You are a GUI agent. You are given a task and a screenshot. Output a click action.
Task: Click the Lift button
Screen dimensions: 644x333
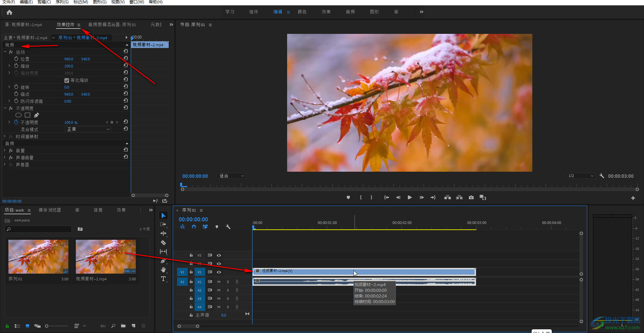pos(447,198)
